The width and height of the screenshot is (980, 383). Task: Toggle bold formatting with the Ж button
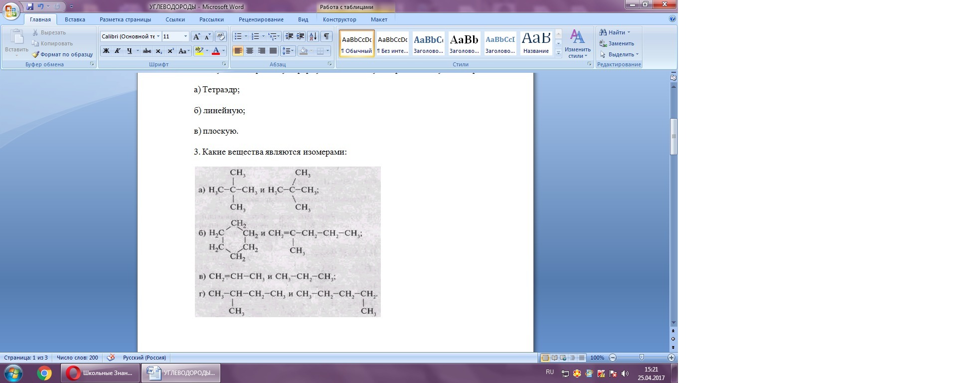point(106,51)
